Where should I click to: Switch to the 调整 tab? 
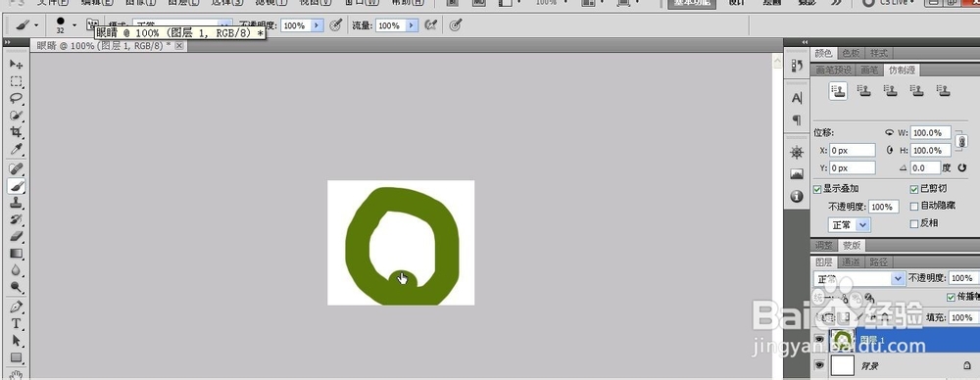(825, 245)
